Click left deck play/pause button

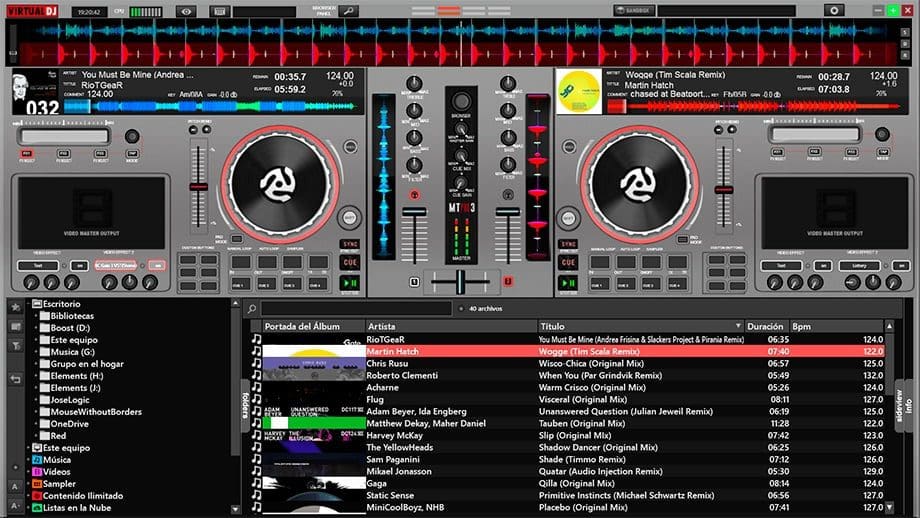click(x=350, y=283)
